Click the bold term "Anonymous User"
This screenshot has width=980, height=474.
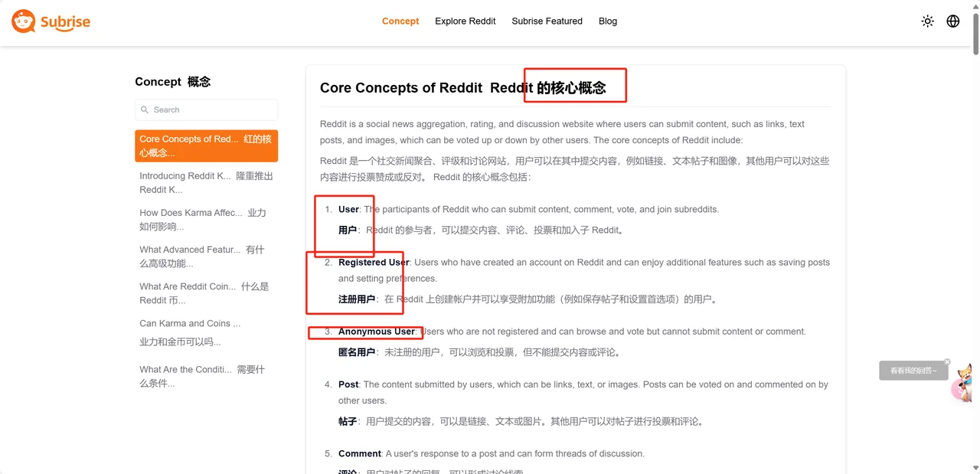(377, 332)
